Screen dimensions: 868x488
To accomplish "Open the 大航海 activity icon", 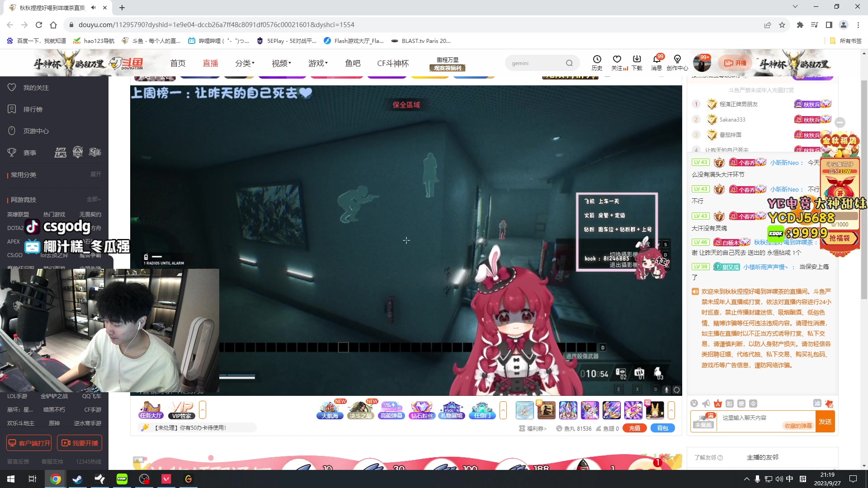I will (330, 410).
